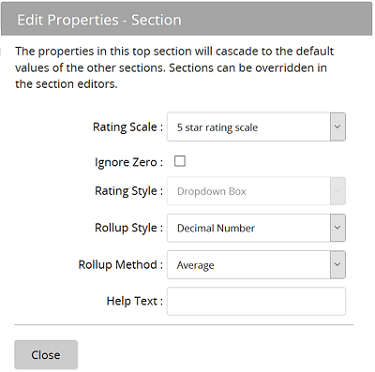Open the Rollup Method dropdown
The image size is (375, 372).
pos(256,265)
